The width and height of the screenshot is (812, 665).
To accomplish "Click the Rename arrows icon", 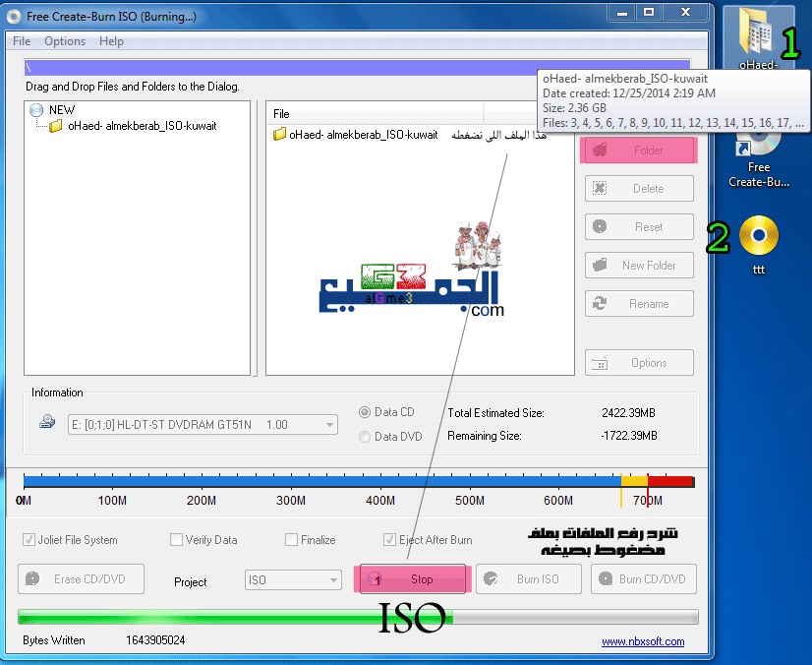I will 600,303.
